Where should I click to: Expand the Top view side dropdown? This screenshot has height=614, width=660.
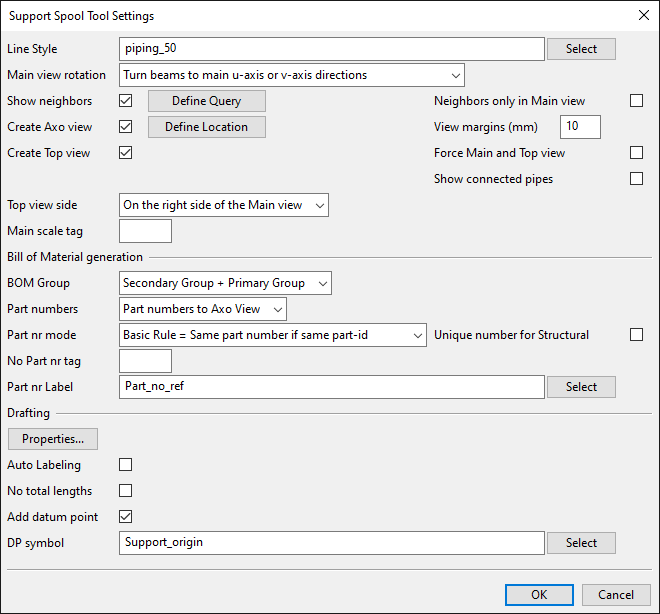coord(223,205)
